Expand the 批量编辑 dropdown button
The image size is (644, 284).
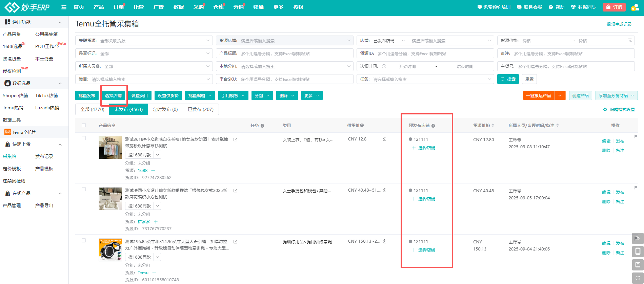[x=200, y=96]
